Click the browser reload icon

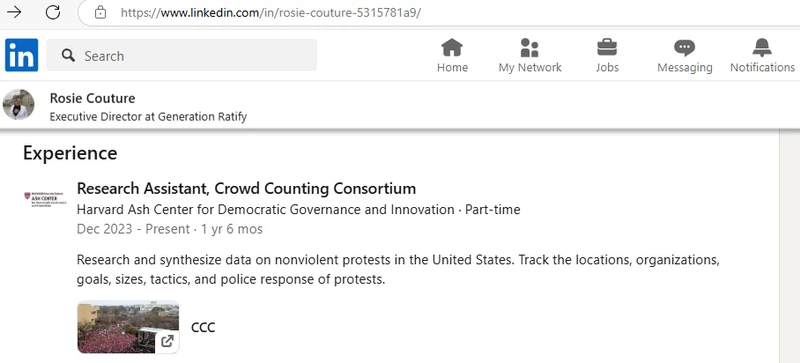click(x=53, y=12)
